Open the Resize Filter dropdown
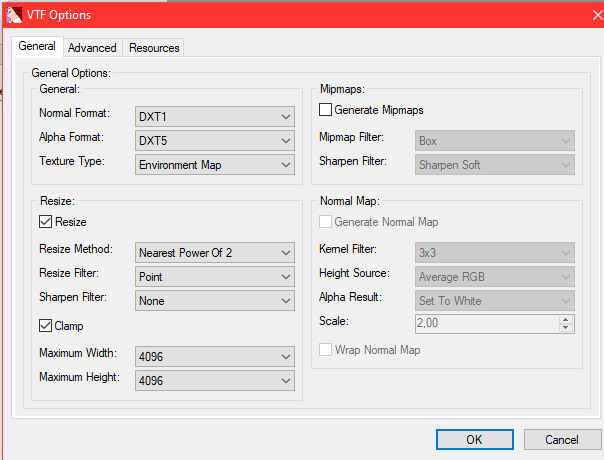 (x=214, y=276)
